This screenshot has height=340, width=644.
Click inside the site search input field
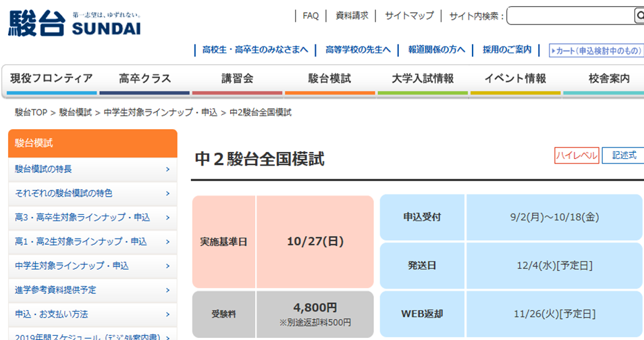(x=571, y=16)
